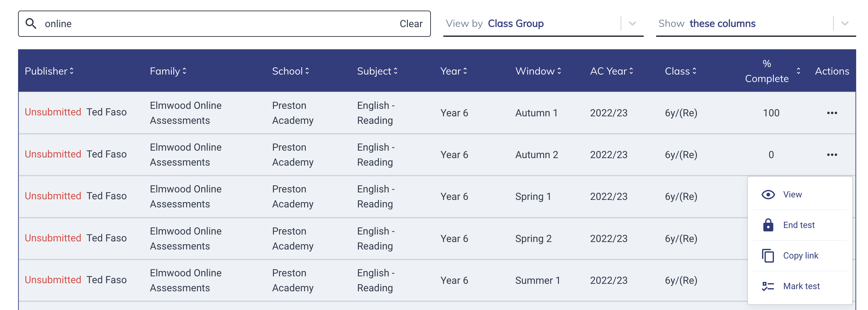This screenshot has width=868, height=310.
Task: Click 'Summer 1' window cell
Action: (537, 280)
